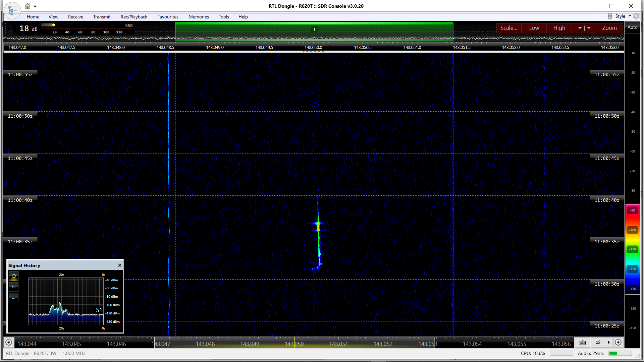Click the x2 zoom factor label
Image resolution: width=644 pixels, height=362 pixels.
click(598, 342)
